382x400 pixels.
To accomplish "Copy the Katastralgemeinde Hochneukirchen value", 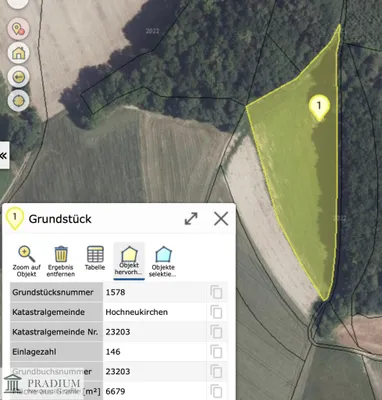I will (216, 312).
